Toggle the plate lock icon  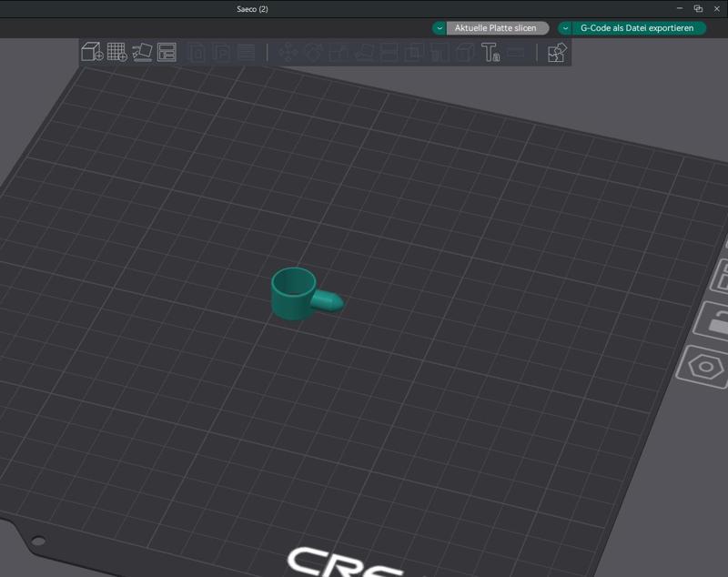point(713,320)
